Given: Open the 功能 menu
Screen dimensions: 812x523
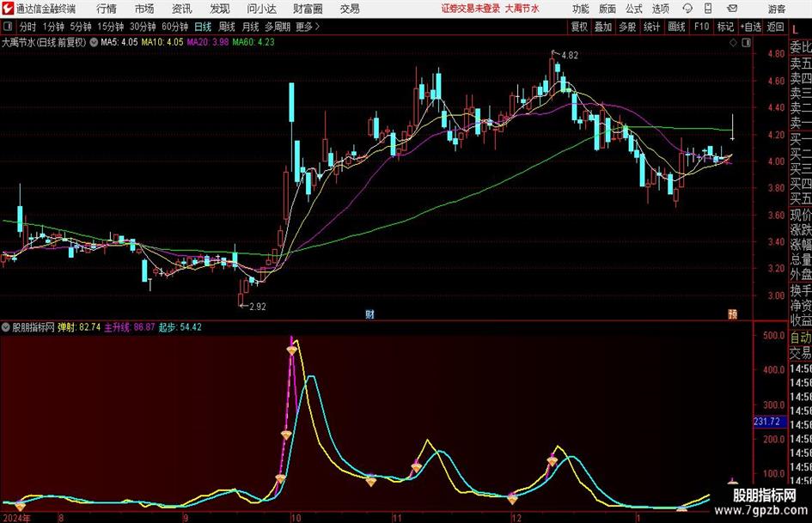Looking at the screenshot, I should click(x=581, y=9).
